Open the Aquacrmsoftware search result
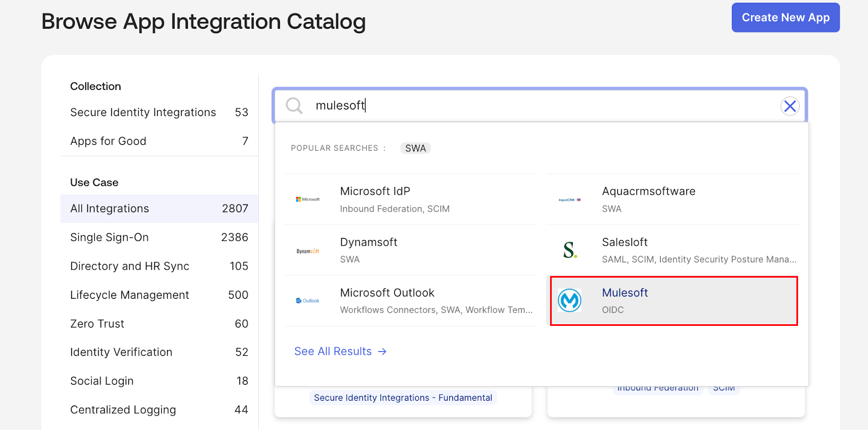868x430 pixels. [673, 200]
